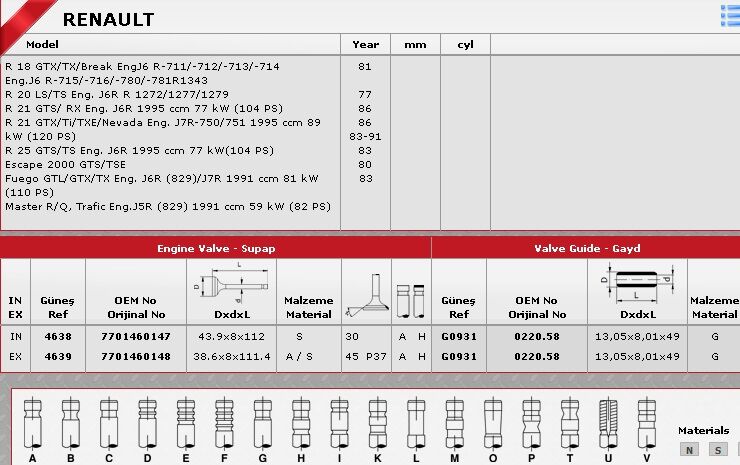The width and height of the screenshot is (740, 465).
Task: Click the valve guide dimension diagram
Action: coord(638,283)
